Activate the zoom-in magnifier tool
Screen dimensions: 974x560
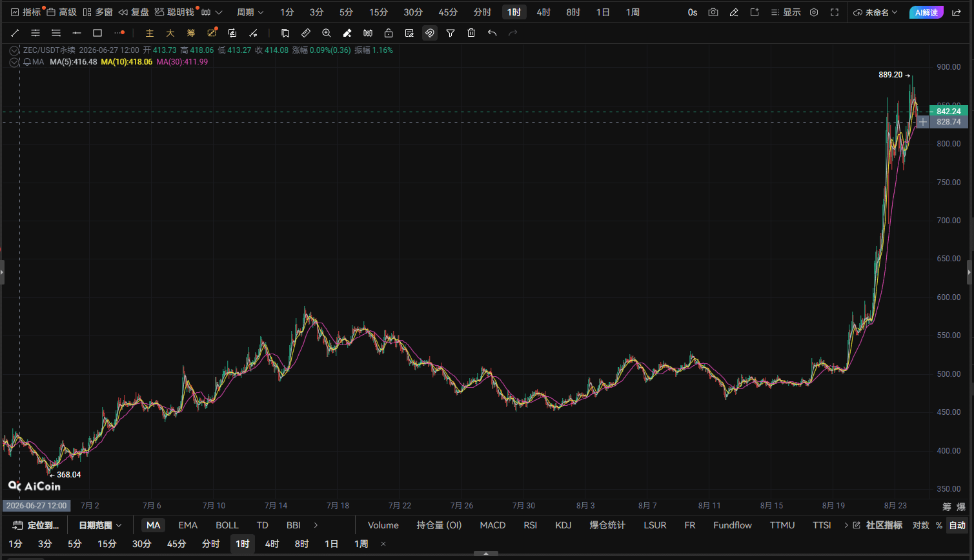327,33
